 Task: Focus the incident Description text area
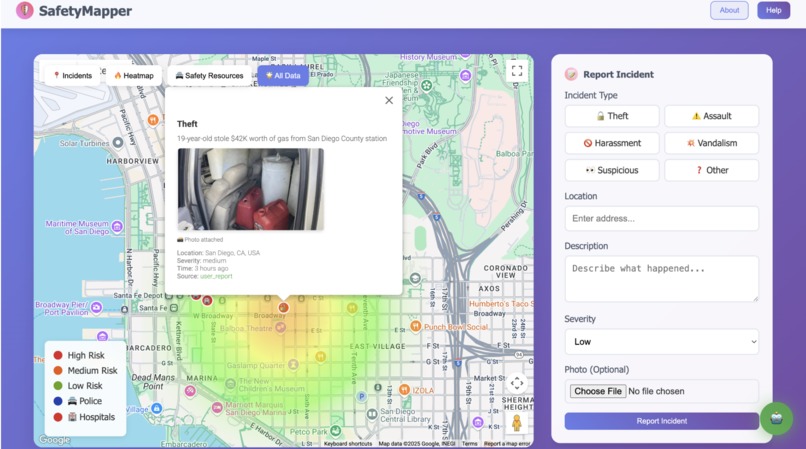tap(662, 279)
